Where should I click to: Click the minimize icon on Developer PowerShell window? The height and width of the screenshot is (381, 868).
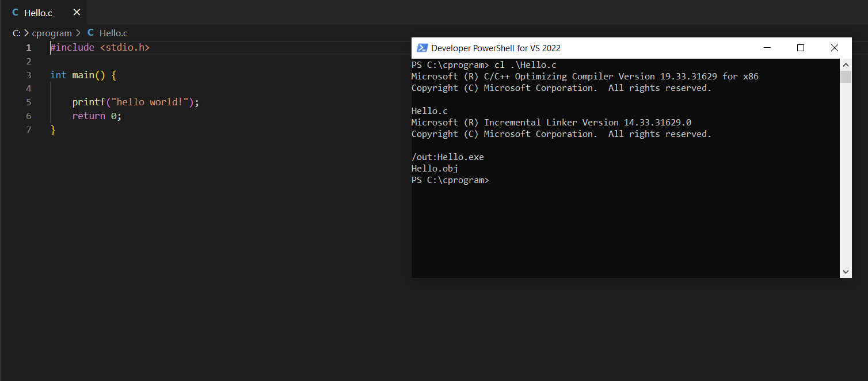[767, 48]
